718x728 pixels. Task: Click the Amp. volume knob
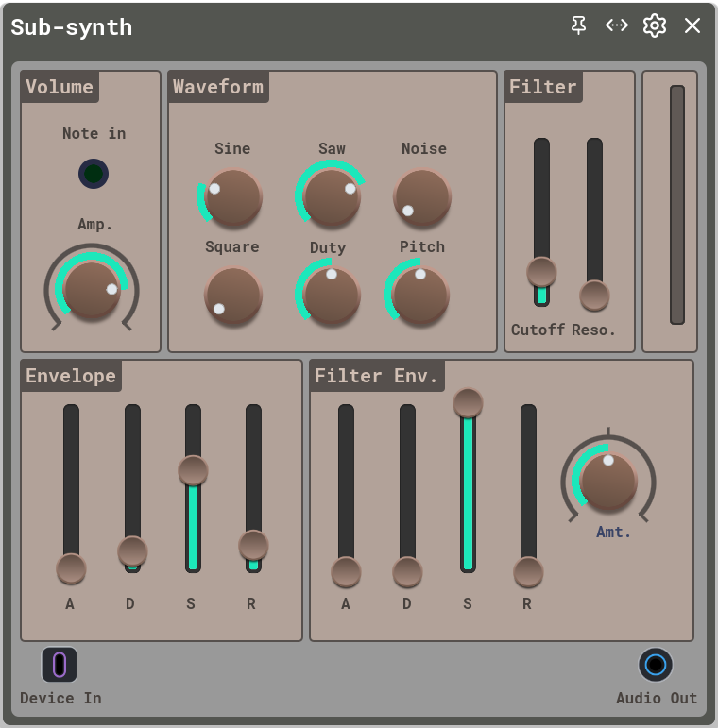92,290
